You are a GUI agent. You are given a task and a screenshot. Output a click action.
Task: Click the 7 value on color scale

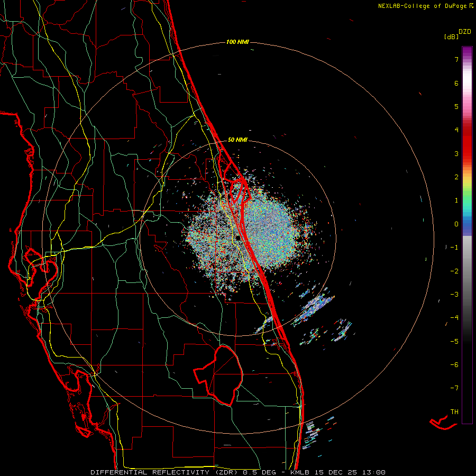tap(456, 59)
